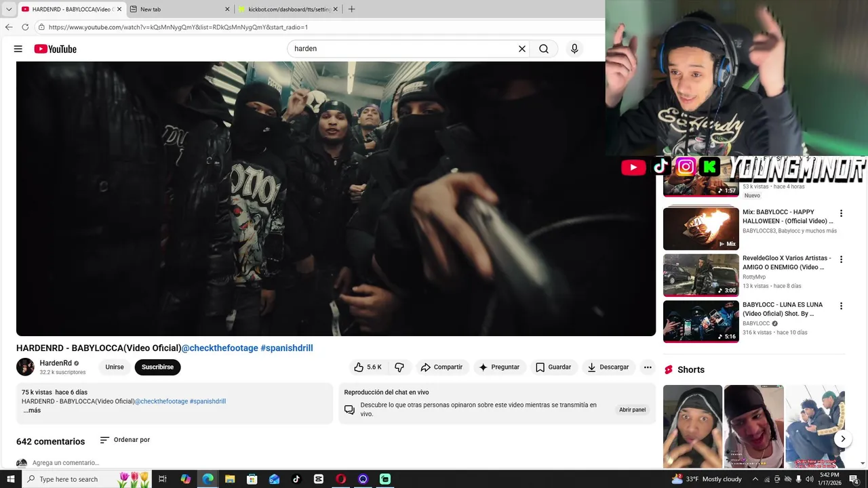Click the clock showing 5:42 PM

point(829,479)
